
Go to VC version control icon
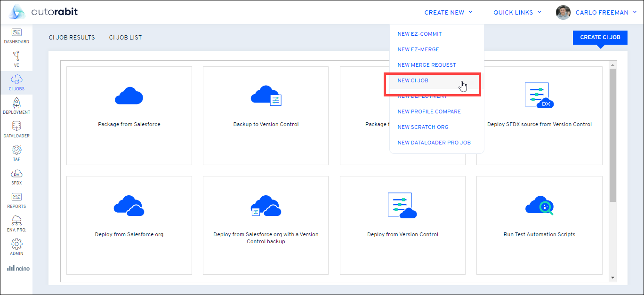click(x=16, y=59)
